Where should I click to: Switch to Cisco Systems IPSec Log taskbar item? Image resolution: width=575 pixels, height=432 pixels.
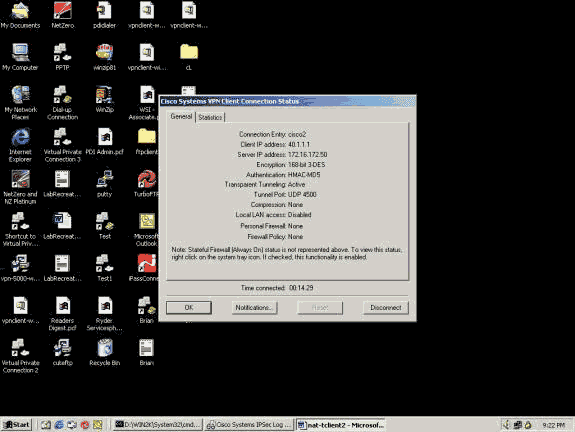250,425
